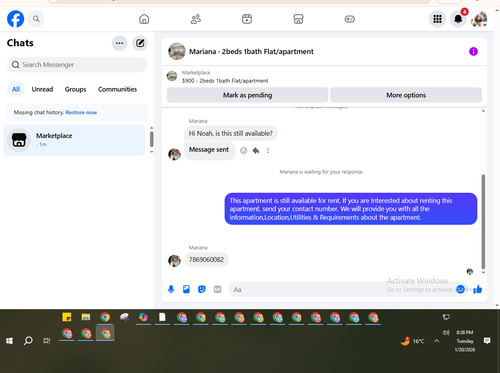
Task: Click the Mark as pending button
Action: tap(247, 95)
